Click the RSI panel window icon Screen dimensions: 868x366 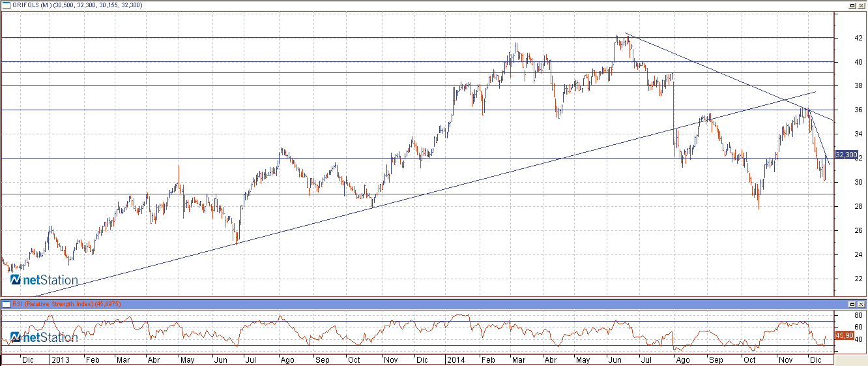(6, 304)
